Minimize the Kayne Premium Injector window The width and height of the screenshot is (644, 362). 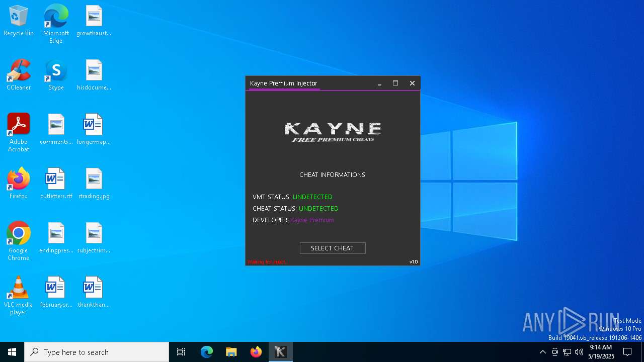[380, 83]
